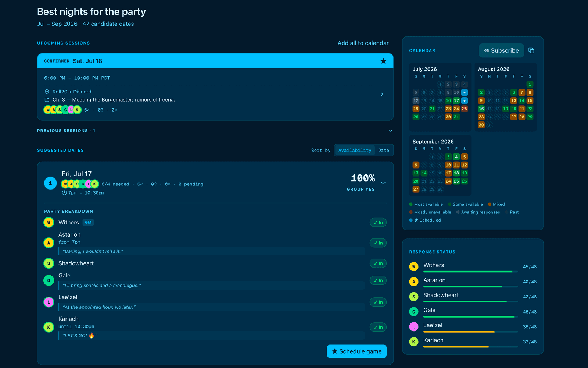Click Withers' response progress bar
588x368 pixels.
471,272
